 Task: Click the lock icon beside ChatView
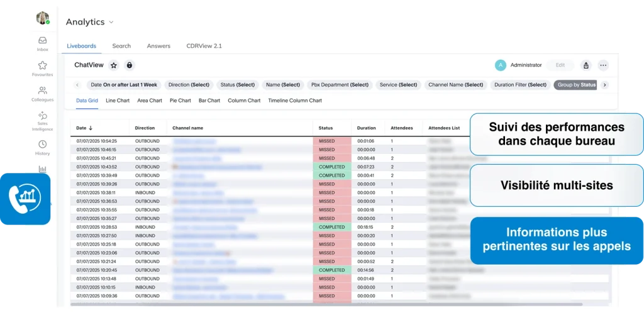tap(129, 65)
